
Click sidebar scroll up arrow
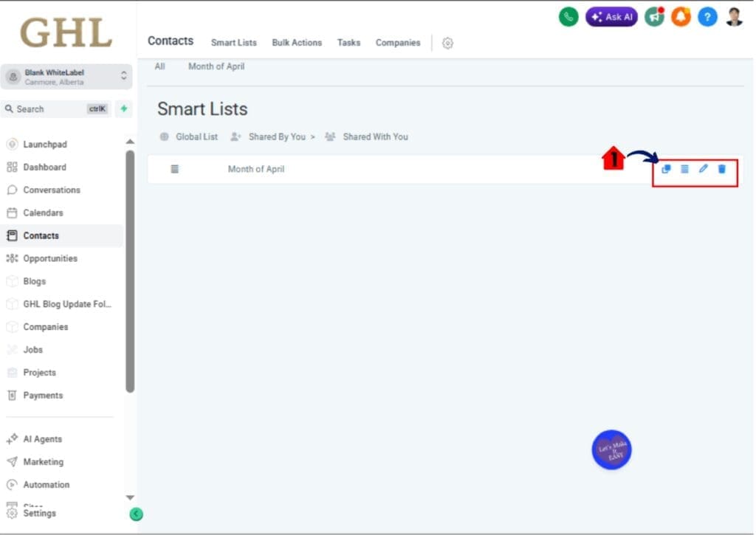130,142
